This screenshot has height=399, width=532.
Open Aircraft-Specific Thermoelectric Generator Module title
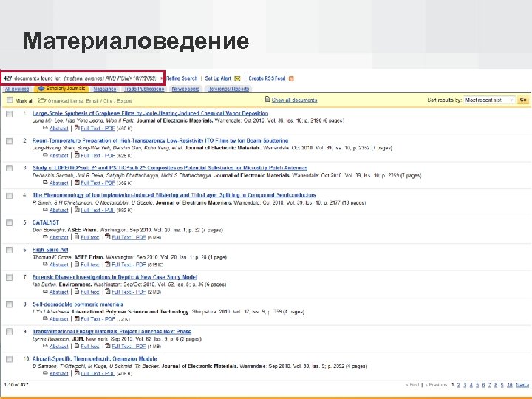click(95, 358)
